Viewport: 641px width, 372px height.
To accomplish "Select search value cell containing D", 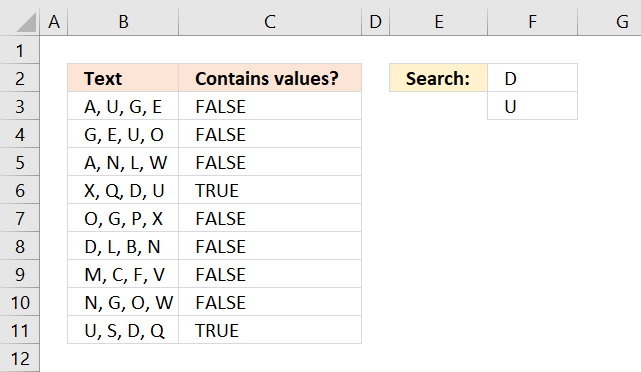I will click(532, 78).
